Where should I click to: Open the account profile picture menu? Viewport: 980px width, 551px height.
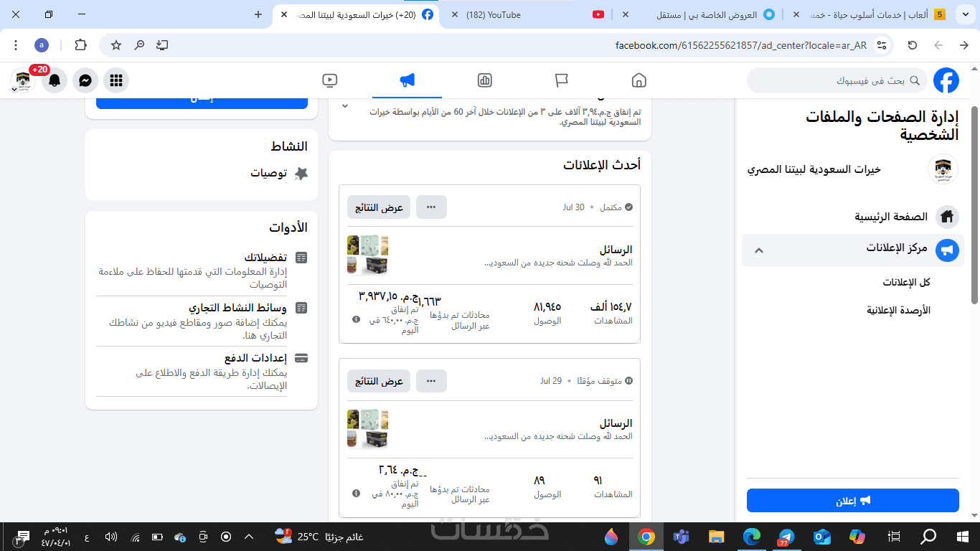pyautogui.click(x=23, y=80)
